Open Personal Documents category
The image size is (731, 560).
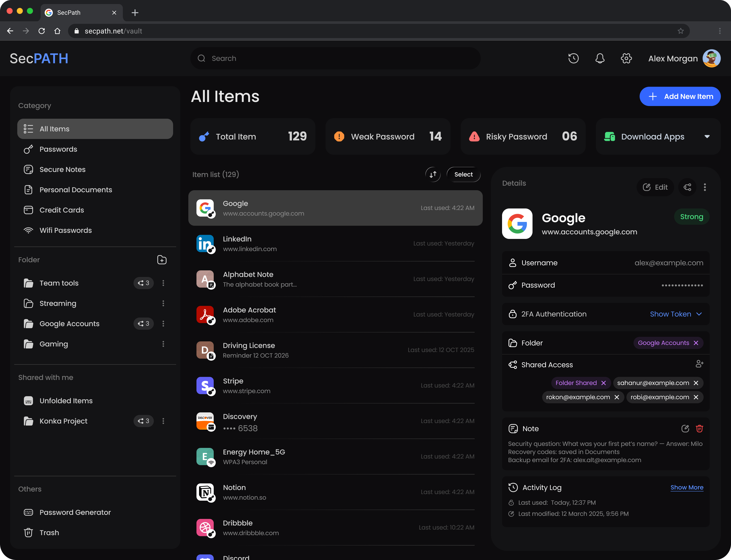point(95,190)
